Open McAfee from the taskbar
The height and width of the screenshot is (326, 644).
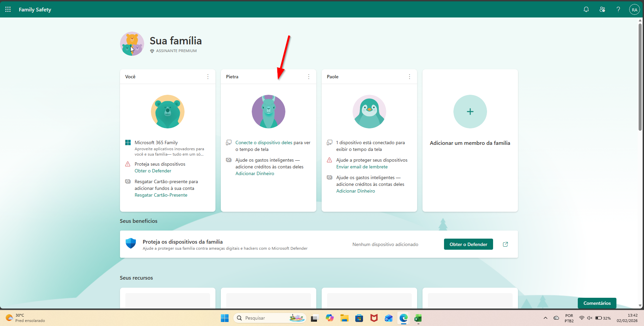point(374,318)
